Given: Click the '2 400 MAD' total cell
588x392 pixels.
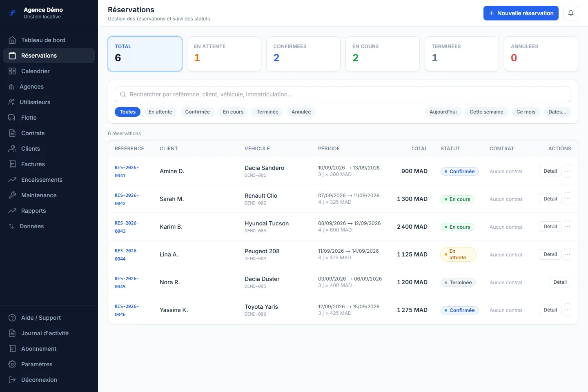Looking at the screenshot, I should point(412,227).
